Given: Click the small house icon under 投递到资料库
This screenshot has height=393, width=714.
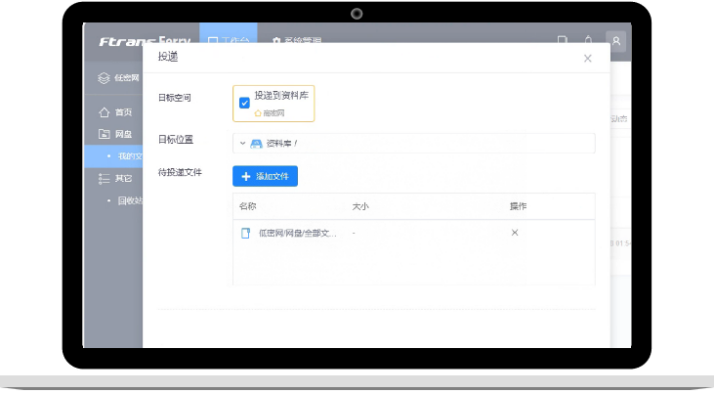Looking at the screenshot, I should pos(258,113).
